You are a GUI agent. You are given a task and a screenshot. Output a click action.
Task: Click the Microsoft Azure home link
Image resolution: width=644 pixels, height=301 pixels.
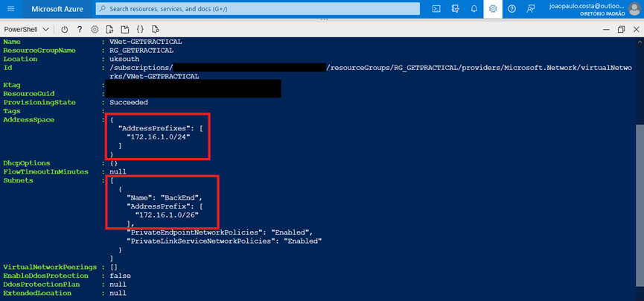coord(58,9)
